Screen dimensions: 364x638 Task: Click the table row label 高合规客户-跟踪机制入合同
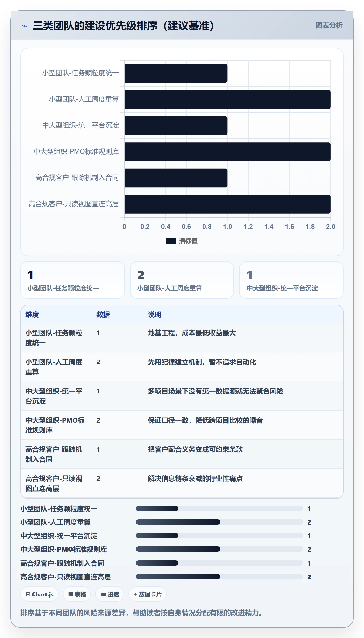click(x=54, y=454)
